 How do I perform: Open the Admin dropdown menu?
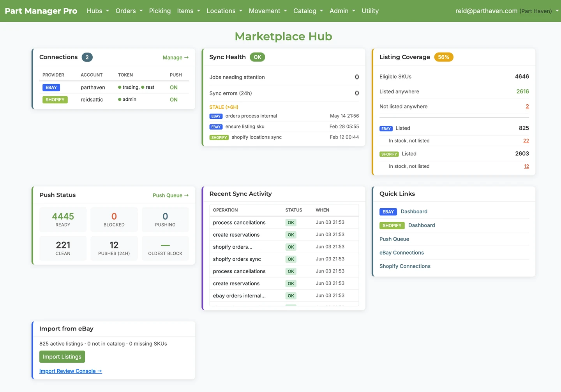pyautogui.click(x=342, y=11)
